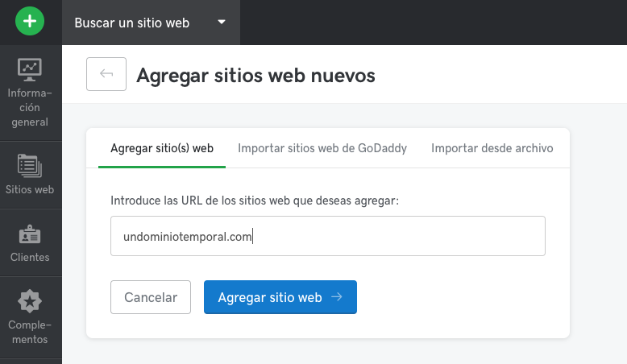Click the Información general sidebar label
The height and width of the screenshot is (364, 627).
[30, 108]
